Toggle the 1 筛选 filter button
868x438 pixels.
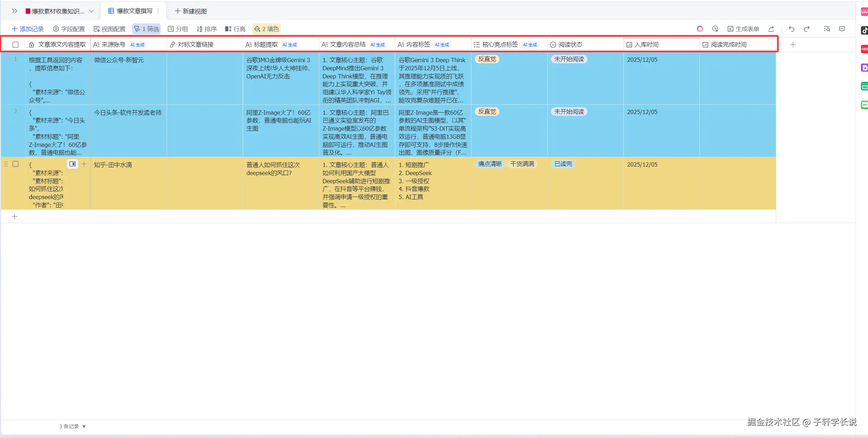pos(147,29)
